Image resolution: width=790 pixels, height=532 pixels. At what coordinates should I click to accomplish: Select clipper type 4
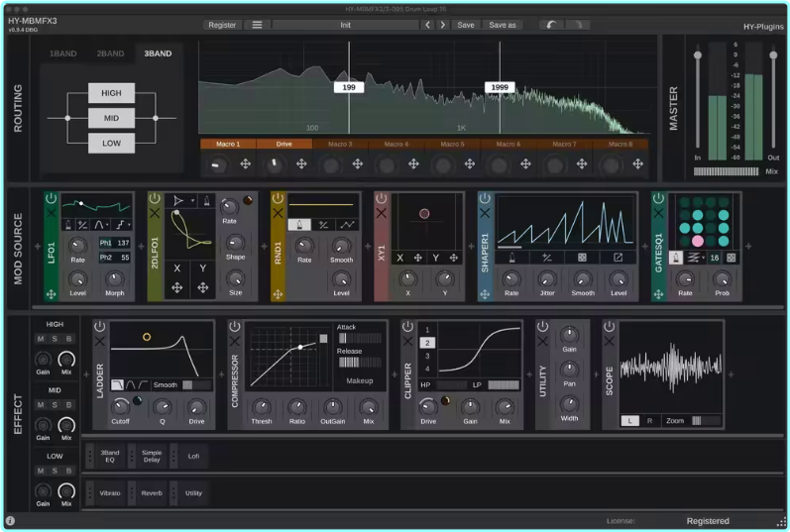[x=427, y=369]
